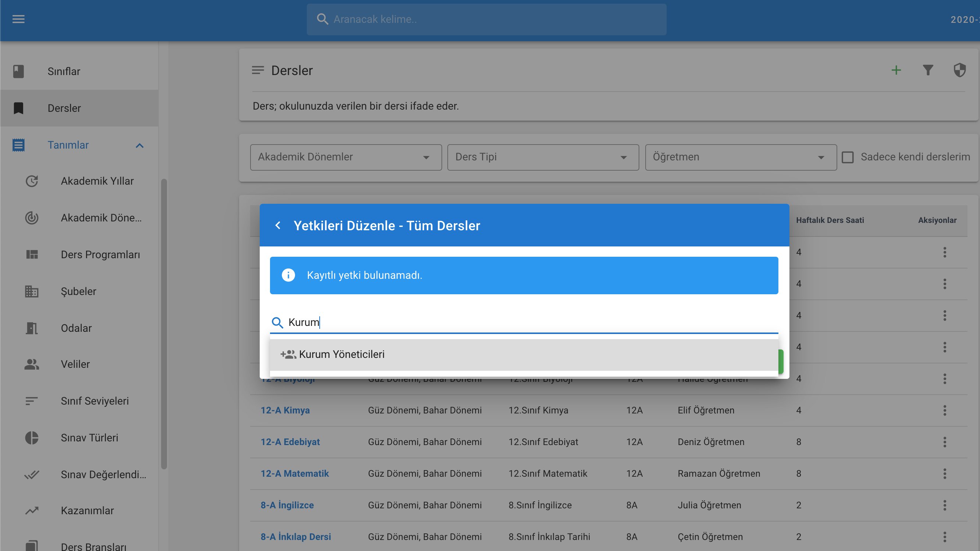Click the Dersler header list icon
The height and width of the screenshot is (551, 980).
click(x=258, y=70)
